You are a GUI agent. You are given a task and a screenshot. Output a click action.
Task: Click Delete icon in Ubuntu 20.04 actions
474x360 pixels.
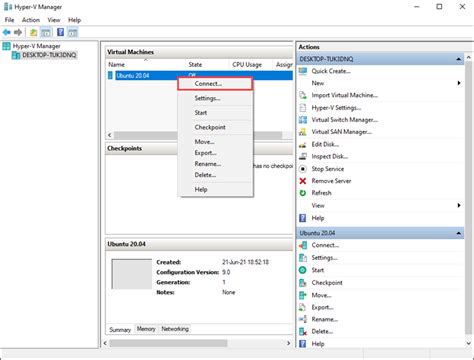click(x=303, y=331)
